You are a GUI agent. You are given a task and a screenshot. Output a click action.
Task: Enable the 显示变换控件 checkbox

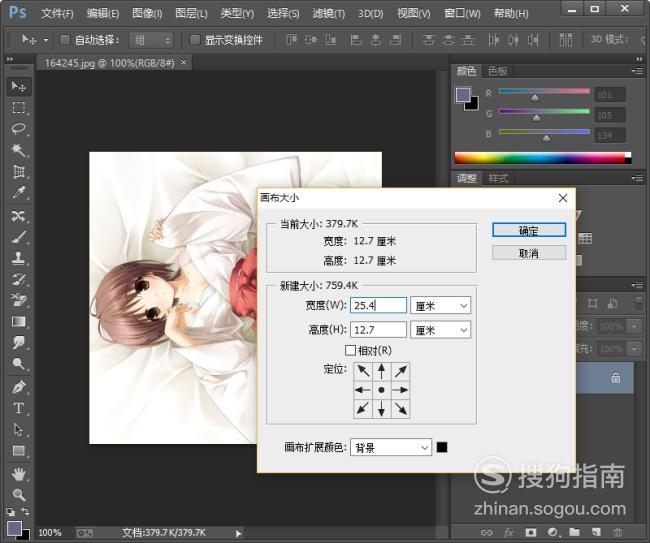194,40
